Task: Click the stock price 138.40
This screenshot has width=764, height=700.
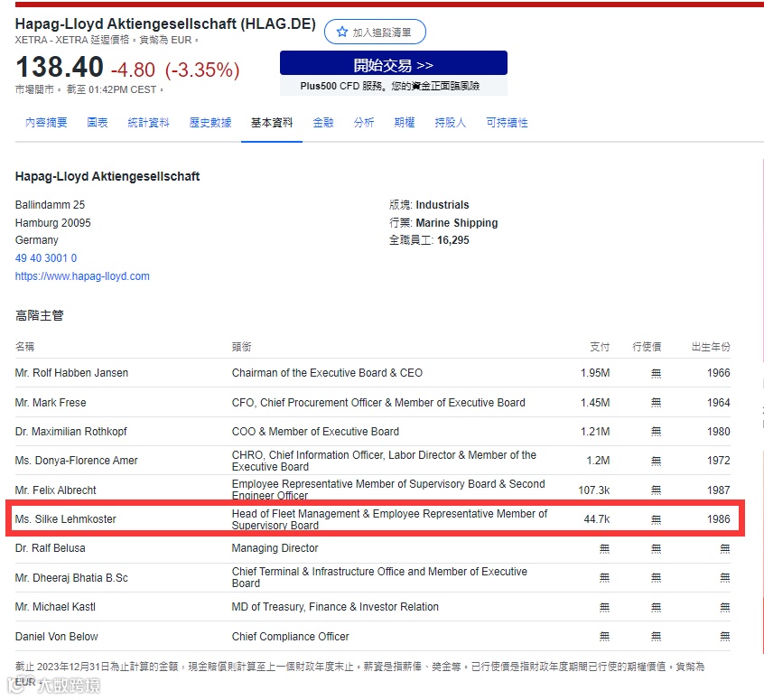Action: (x=60, y=67)
